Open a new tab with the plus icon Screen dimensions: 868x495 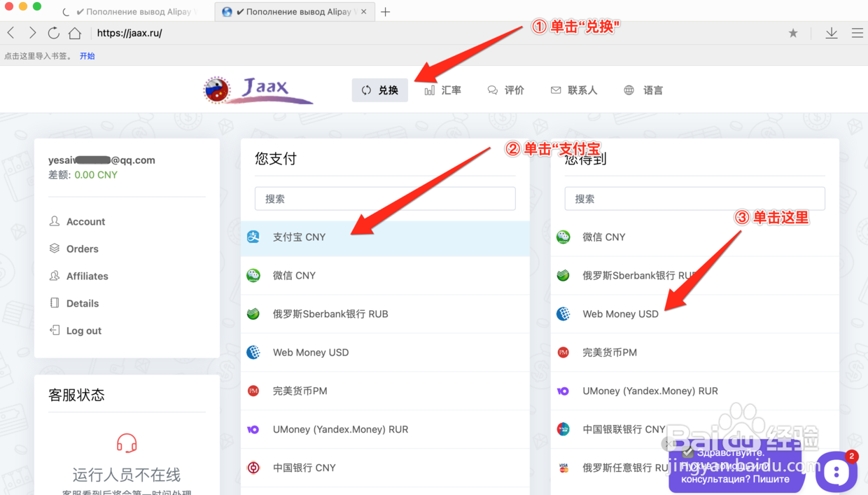point(385,11)
